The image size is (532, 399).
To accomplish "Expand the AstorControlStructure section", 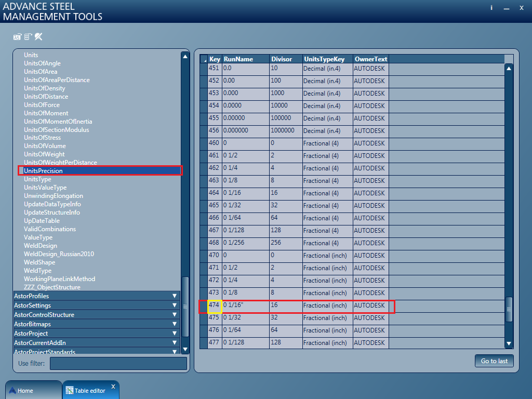I will pos(97,314).
